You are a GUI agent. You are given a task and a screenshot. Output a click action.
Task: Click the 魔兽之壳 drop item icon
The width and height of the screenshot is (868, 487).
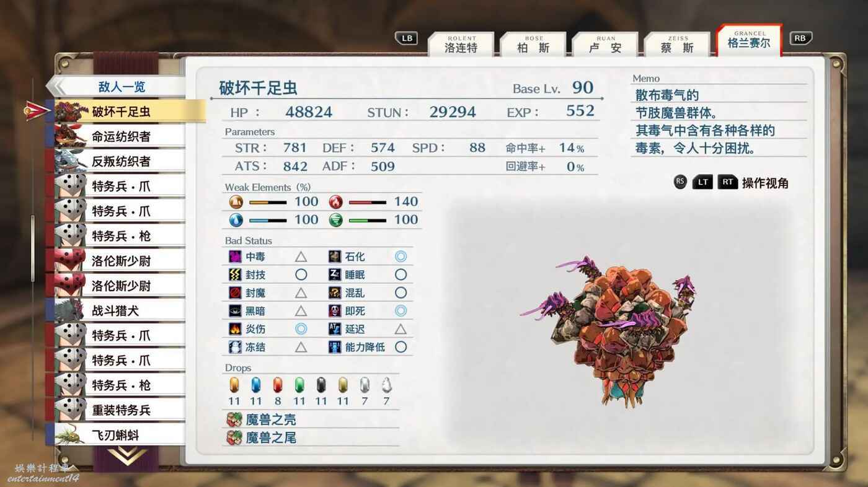[234, 420]
